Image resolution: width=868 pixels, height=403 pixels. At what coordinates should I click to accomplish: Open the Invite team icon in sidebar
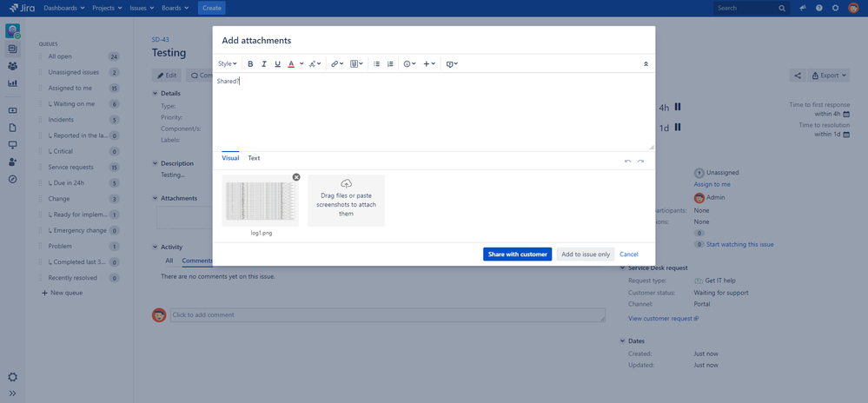[12, 162]
